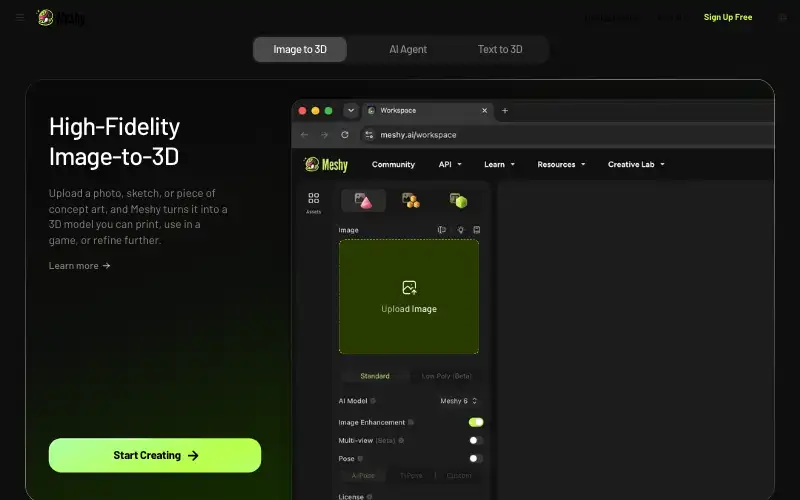Screen dimensions: 800x500
Task: Click the panel layout icon beside Image label
Action: [442, 230]
